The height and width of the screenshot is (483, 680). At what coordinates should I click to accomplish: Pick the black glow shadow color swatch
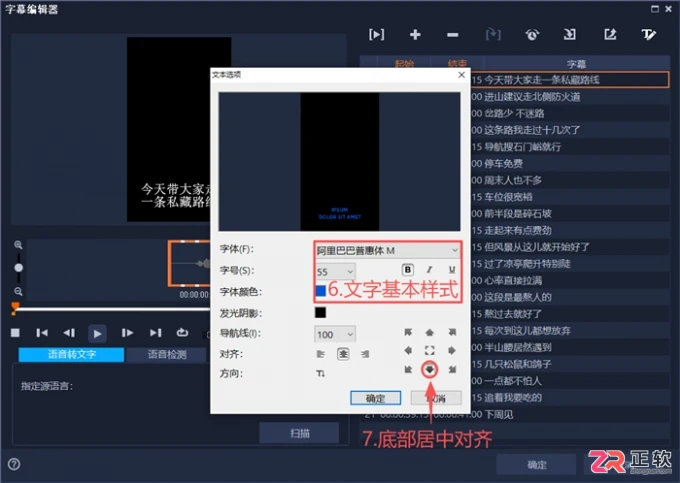point(320,312)
